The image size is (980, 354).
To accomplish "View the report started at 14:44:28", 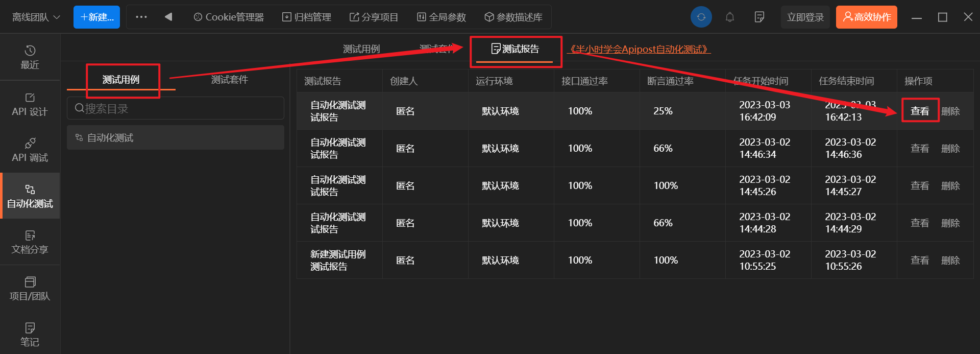I will coord(920,223).
